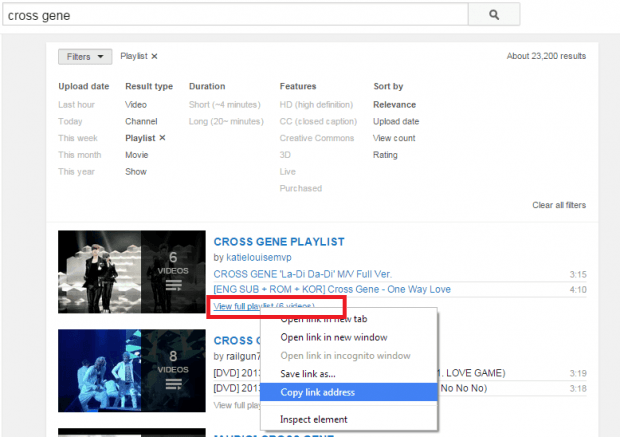
Task: Choose Save link as menu entry
Action: (x=309, y=374)
